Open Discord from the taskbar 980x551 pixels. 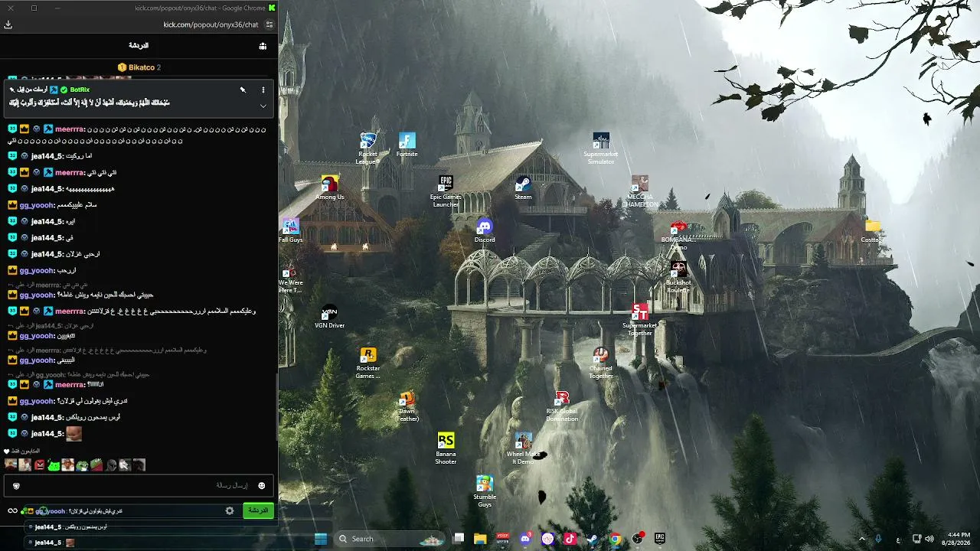[x=525, y=539]
